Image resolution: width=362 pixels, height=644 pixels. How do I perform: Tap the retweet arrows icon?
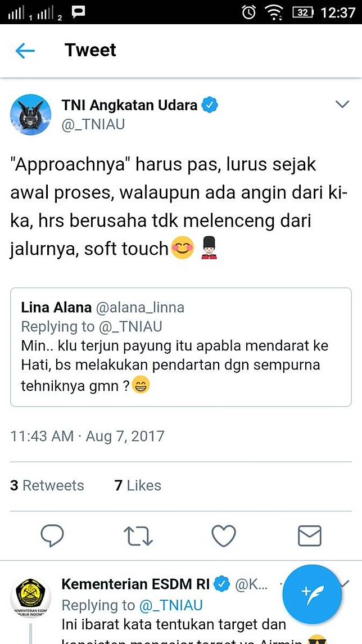click(x=138, y=536)
